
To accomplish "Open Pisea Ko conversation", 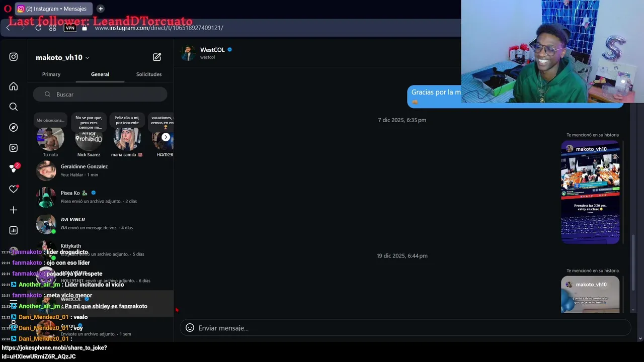I will (x=100, y=197).
